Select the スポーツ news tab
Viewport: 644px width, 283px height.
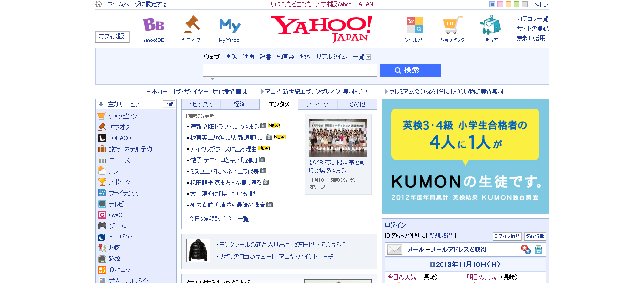[318, 104]
